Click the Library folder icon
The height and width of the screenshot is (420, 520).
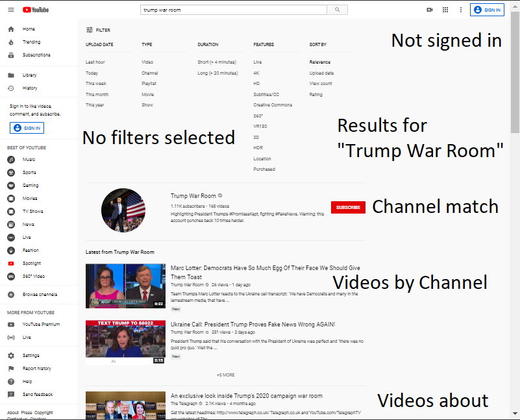pyautogui.click(x=11, y=75)
